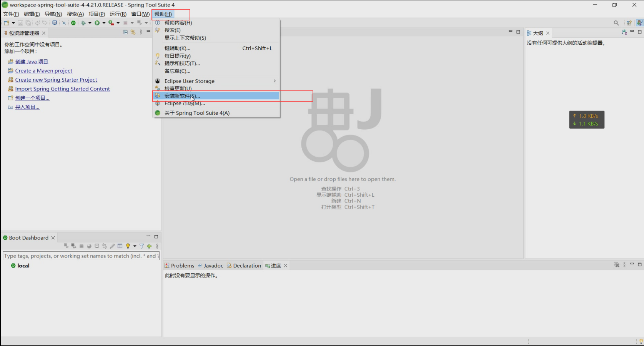644x346 pixels.
Task: Toggle the Boot Dashboard filter funnel
Action: [141, 246]
